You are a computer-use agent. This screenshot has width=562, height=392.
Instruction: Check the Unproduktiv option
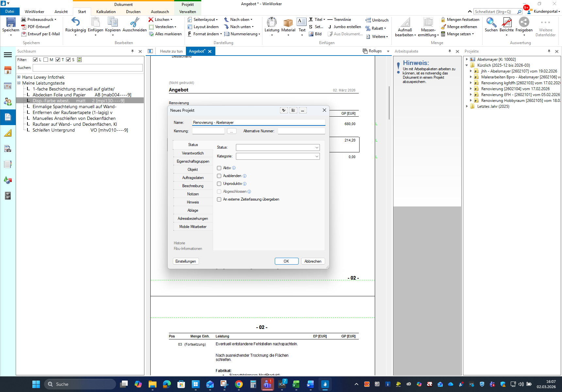(x=219, y=184)
